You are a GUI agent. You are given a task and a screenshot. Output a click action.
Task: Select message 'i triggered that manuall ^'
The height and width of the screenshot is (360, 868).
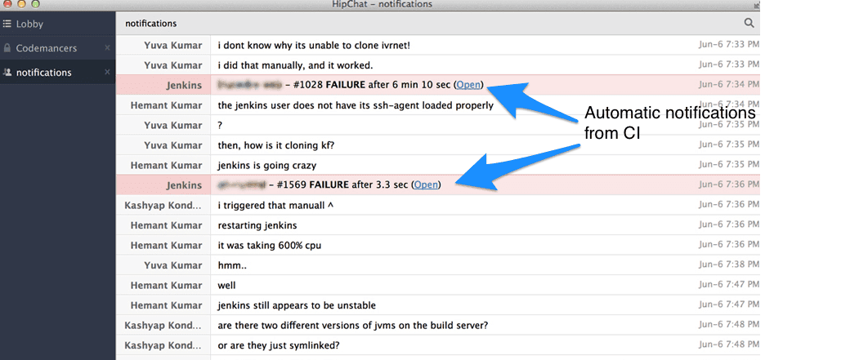tap(275, 205)
